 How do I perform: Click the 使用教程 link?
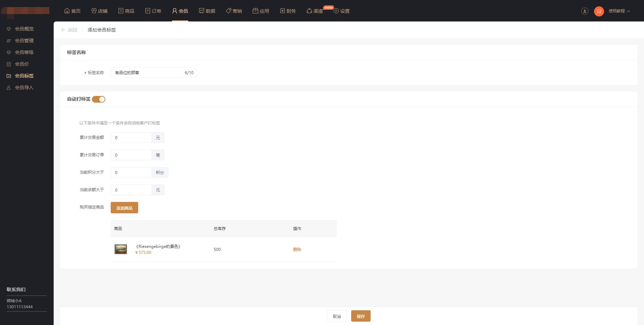click(x=616, y=11)
